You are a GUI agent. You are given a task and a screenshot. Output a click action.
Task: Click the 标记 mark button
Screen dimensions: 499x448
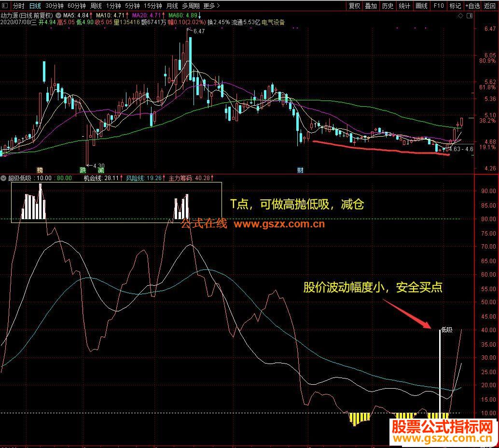pyautogui.click(x=455, y=6)
